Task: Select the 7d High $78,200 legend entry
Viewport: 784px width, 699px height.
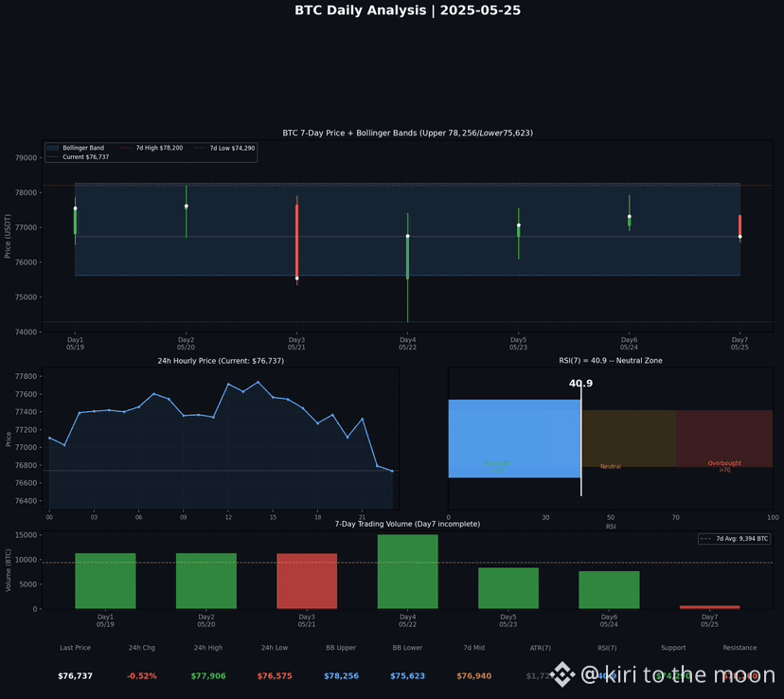Action: (x=152, y=148)
